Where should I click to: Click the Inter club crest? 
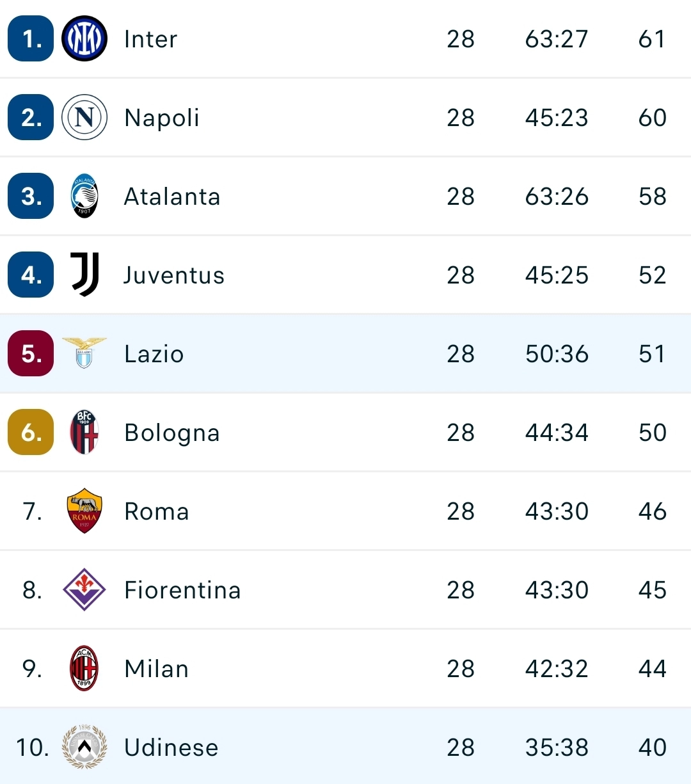84,39
